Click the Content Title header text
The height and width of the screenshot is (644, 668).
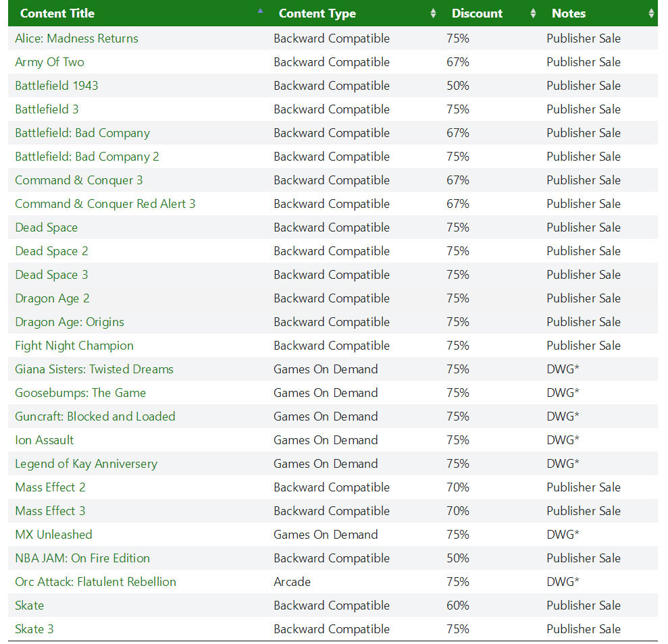click(x=57, y=14)
